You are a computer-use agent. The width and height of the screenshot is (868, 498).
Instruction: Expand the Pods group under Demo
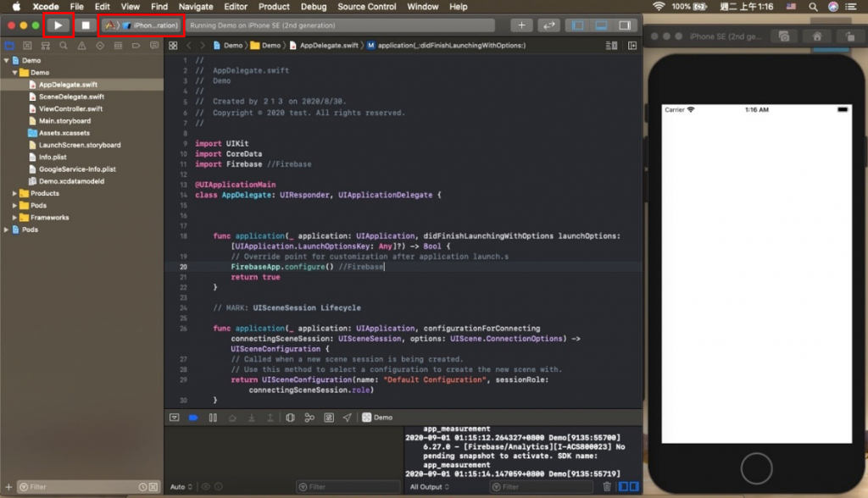15,205
